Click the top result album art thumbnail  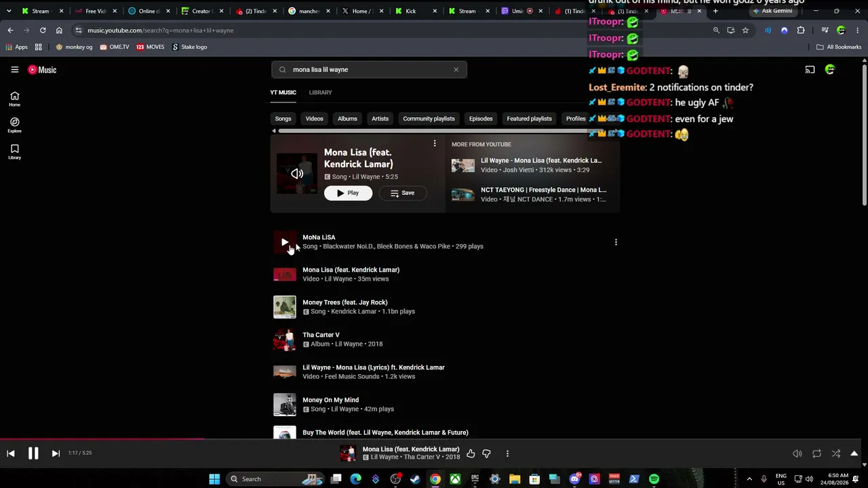(x=296, y=174)
